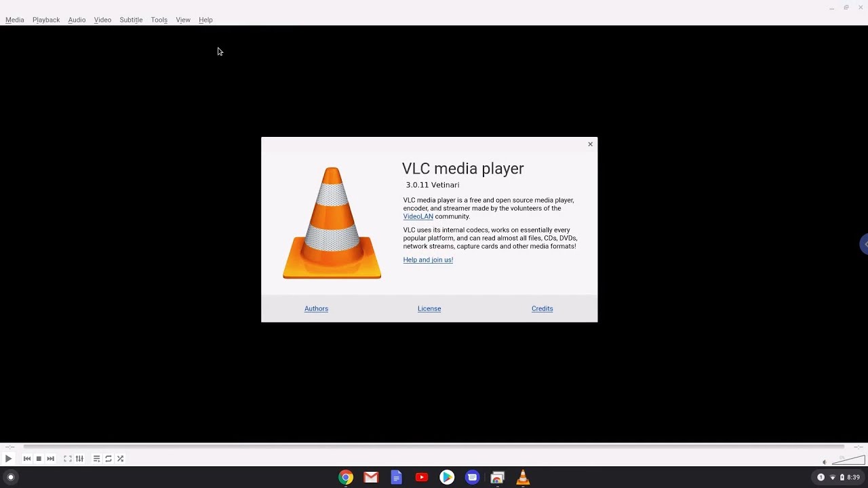Open the notification count indicator
868x488 pixels.
[821, 477]
